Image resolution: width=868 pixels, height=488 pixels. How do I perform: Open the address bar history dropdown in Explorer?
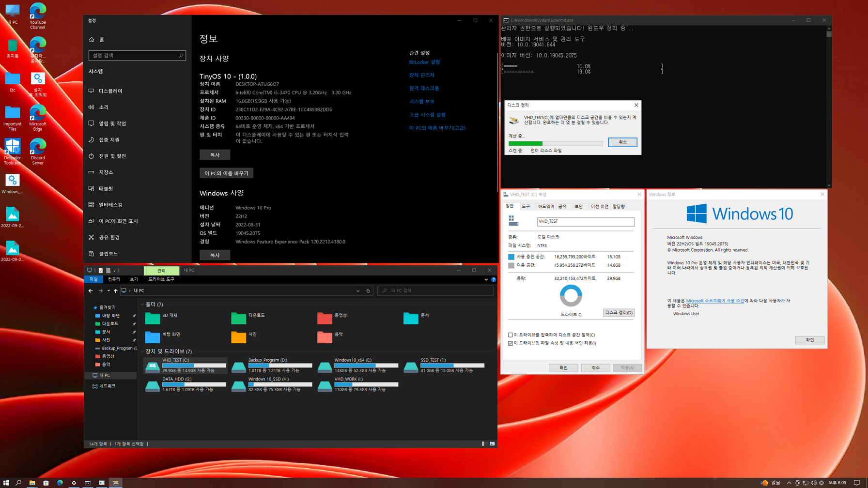(358, 291)
